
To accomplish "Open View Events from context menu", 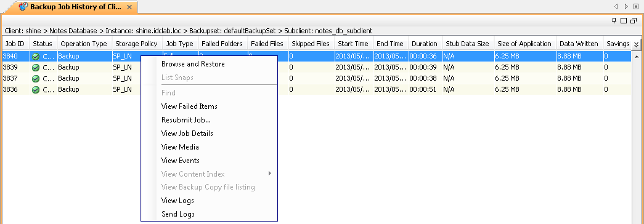I will (181, 161).
